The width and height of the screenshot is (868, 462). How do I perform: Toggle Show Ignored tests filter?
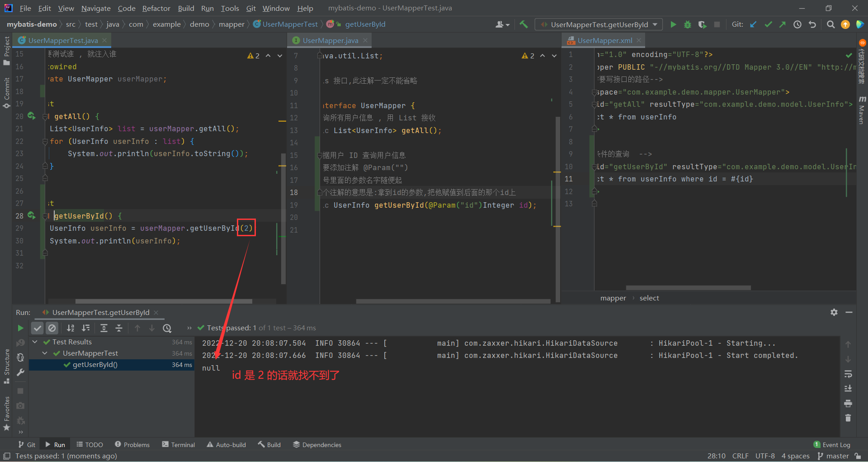(x=52, y=328)
